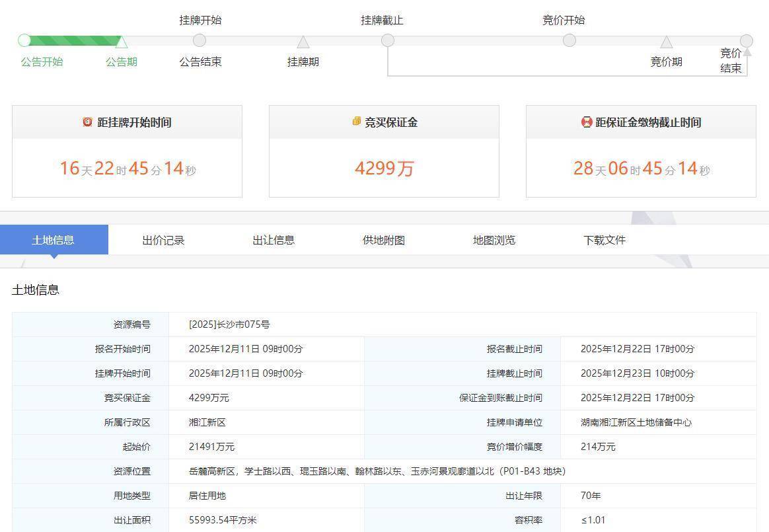
Task: Click resource number [2025]长沙市075号
Action: click(229, 324)
